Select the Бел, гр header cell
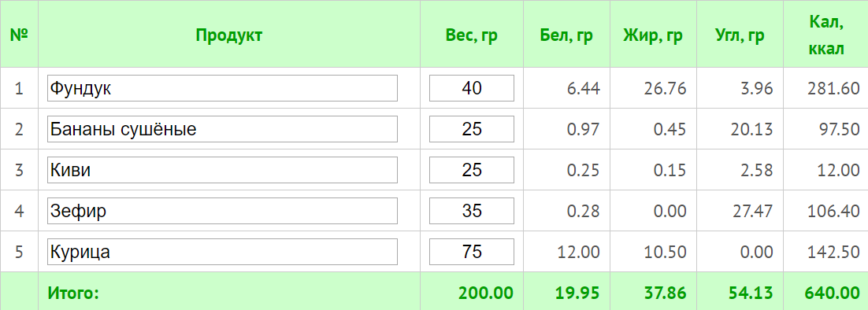The width and height of the screenshot is (868, 310). pyautogui.click(x=567, y=35)
